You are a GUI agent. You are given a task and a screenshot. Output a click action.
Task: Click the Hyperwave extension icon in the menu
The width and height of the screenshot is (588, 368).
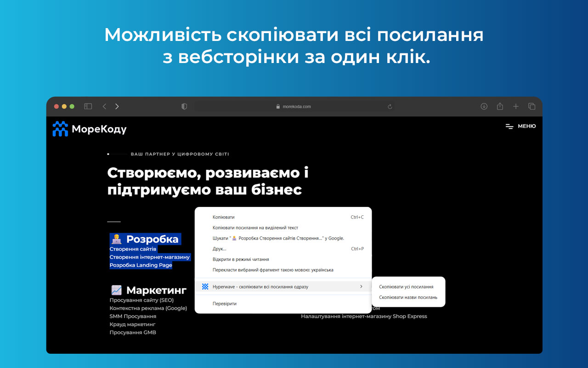pos(205,287)
